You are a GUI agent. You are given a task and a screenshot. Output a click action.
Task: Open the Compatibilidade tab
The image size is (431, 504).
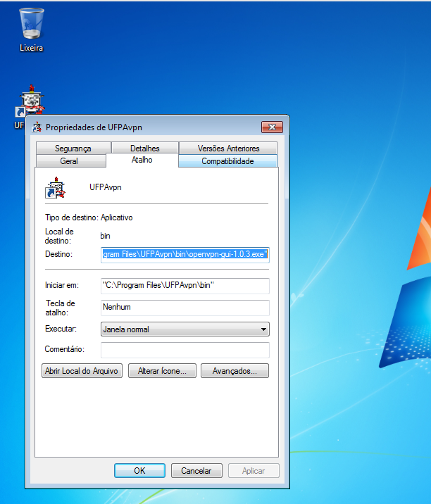pos(227,160)
